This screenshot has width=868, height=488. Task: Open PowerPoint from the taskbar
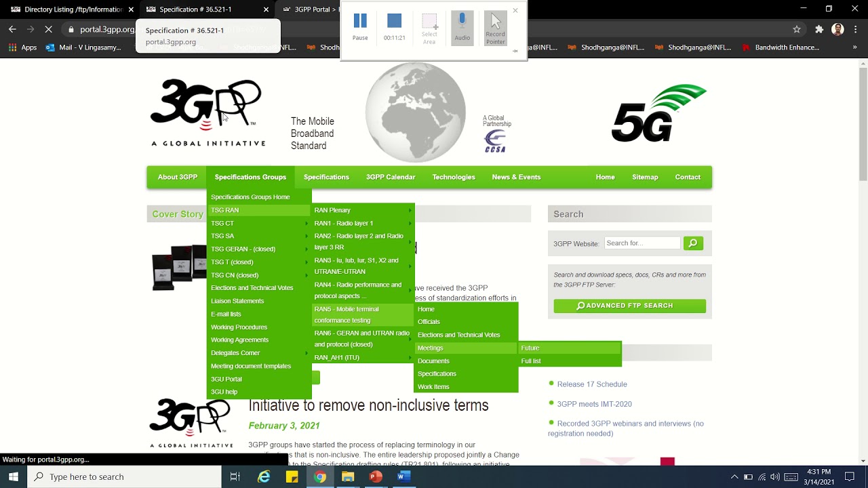click(375, 476)
